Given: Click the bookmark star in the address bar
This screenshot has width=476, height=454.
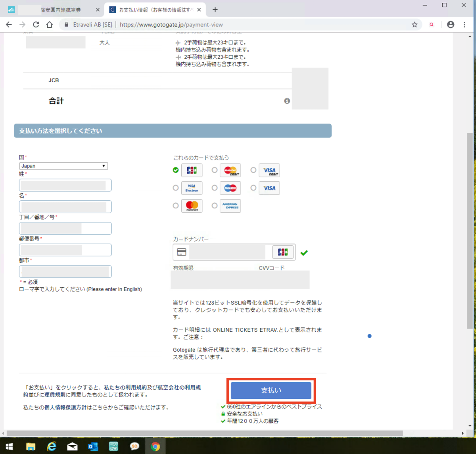Looking at the screenshot, I should coord(415,24).
